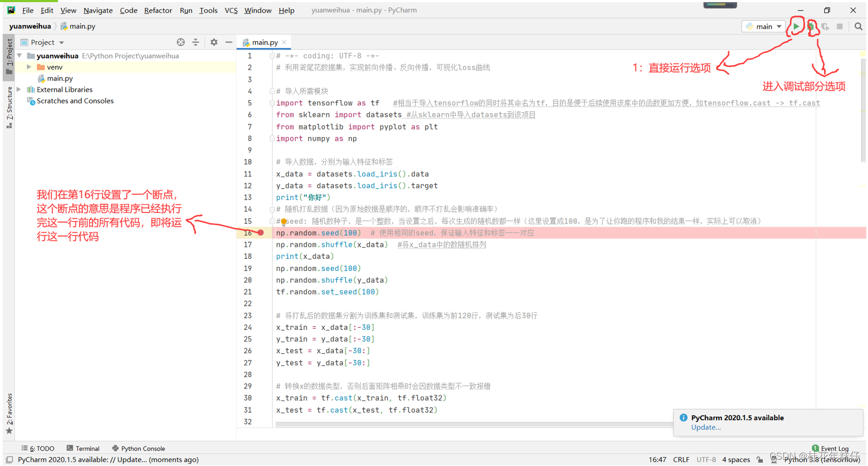Start debugging with the bug icon

(x=812, y=26)
